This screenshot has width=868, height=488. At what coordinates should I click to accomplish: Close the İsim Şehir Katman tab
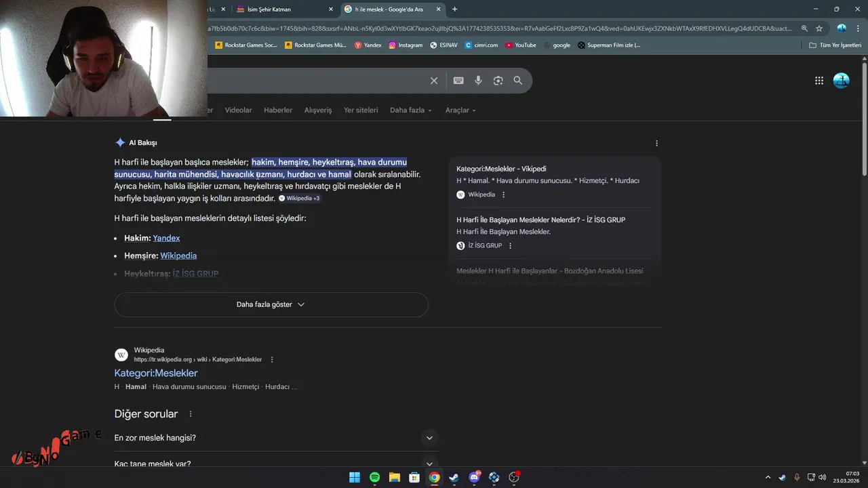click(331, 9)
